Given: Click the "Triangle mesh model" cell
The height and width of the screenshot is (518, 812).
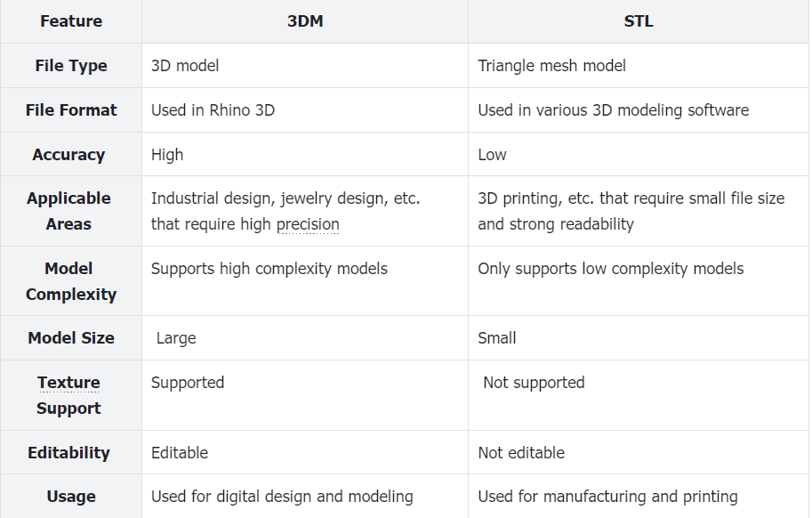Looking at the screenshot, I should pos(638,66).
